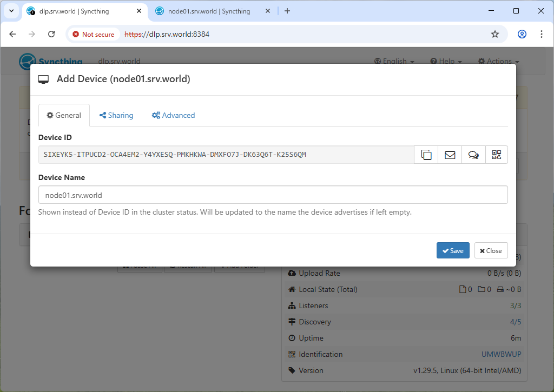Image resolution: width=554 pixels, height=392 pixels.
Task: Click the Not secure site indicator
Action: (x=94, y=34)
